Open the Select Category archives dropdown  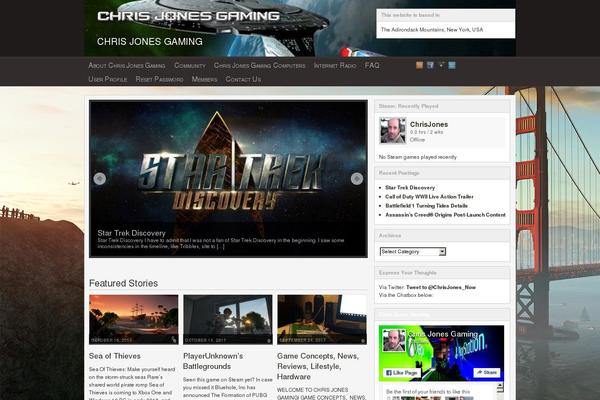point(413,251)
